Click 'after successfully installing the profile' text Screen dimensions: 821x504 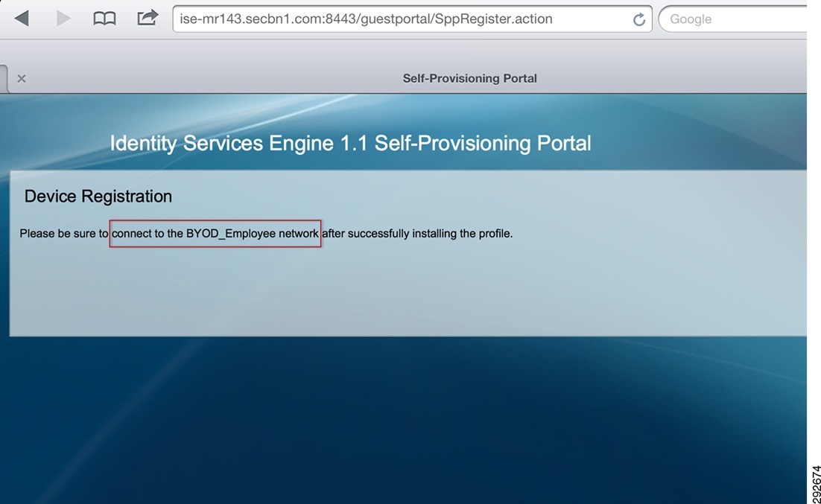click(x=417, y=234)
